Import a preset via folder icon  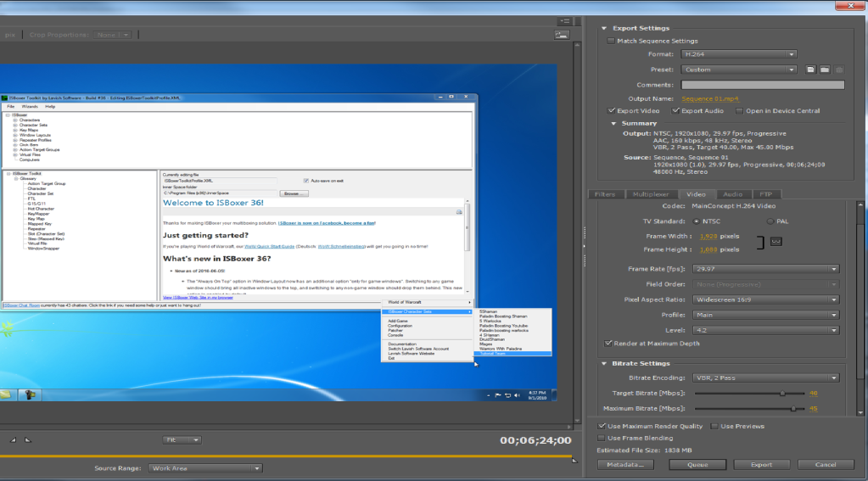click(x=825, y=70)
